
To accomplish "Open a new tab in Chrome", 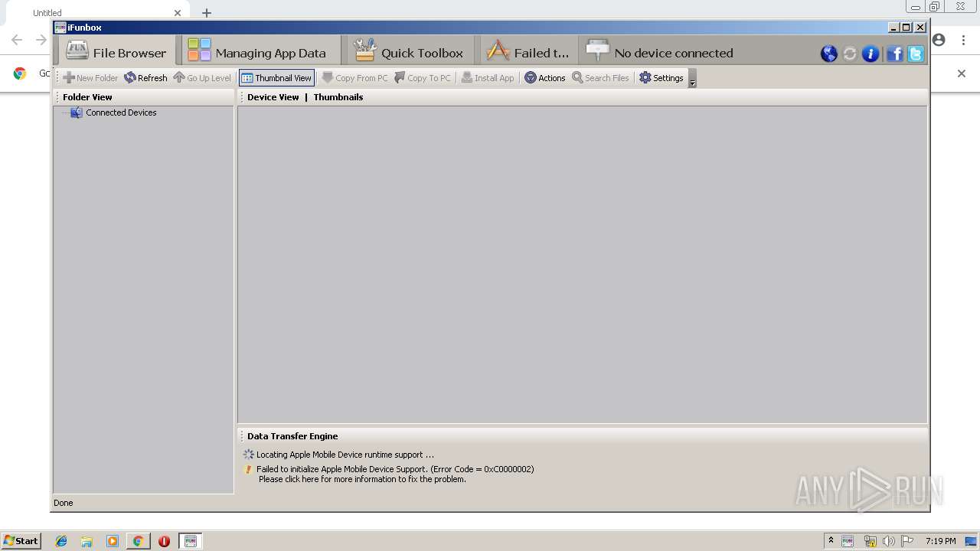I will (x=207, y=13).
